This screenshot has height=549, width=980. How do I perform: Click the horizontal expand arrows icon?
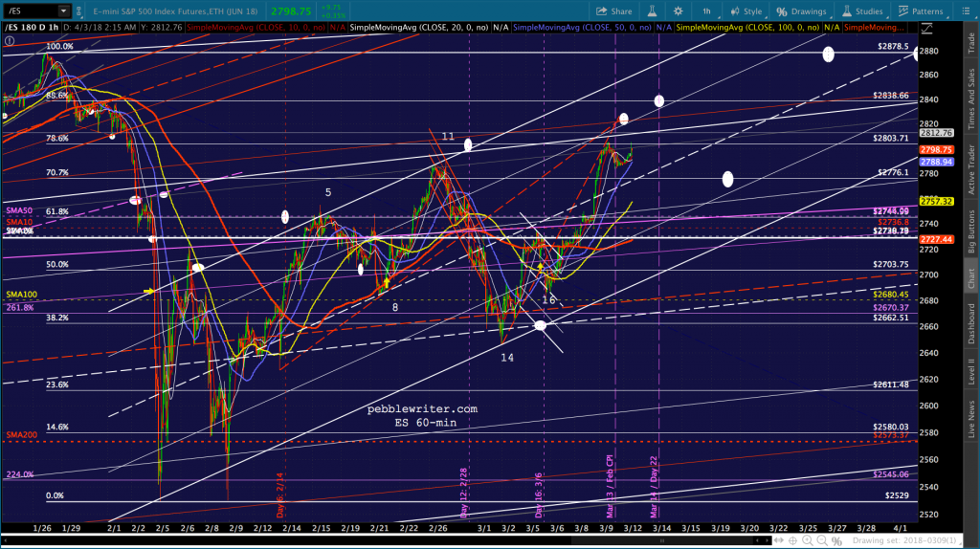pos(779,541)
